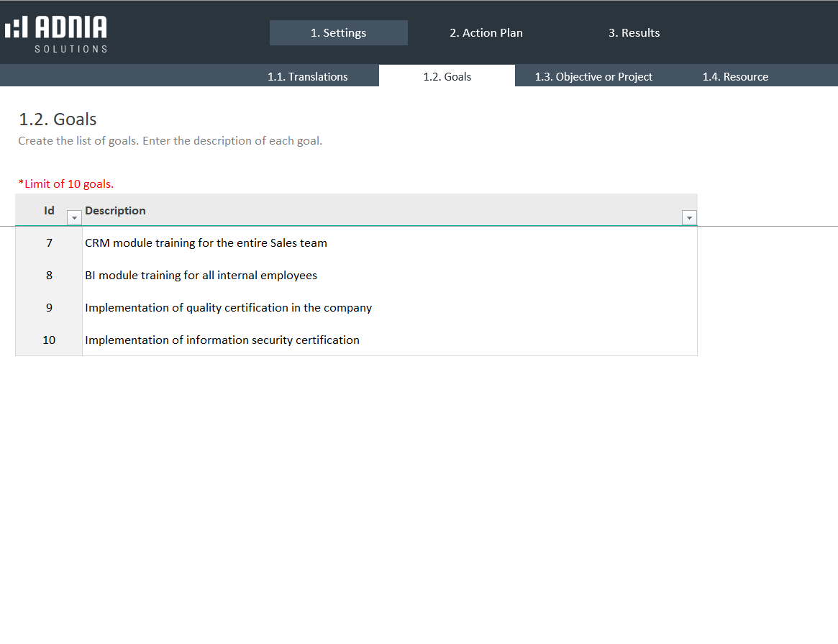Viewport: 838px width, 644px height.
Task: Switch to the 1. Settings tab
Action: tap(338, 33)
